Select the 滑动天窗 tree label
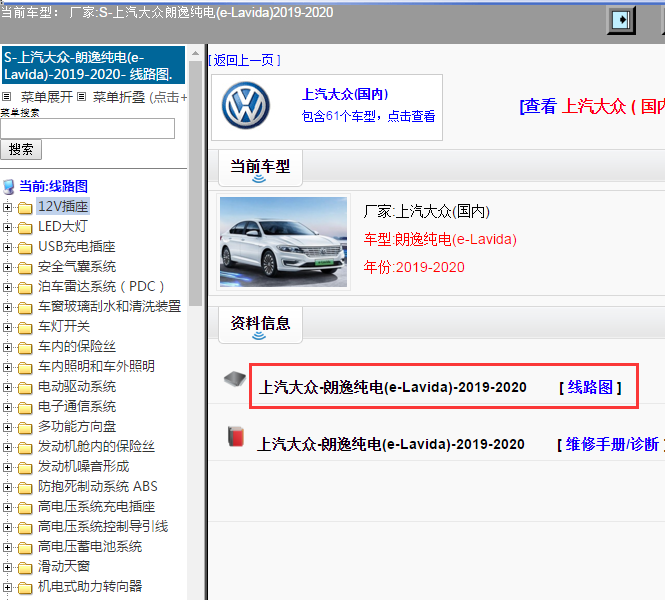 (x=64, y=567)
